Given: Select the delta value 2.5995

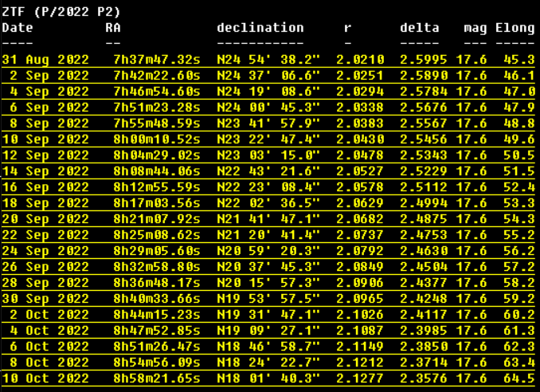Looking at the screenshot, I should [428, 60].
